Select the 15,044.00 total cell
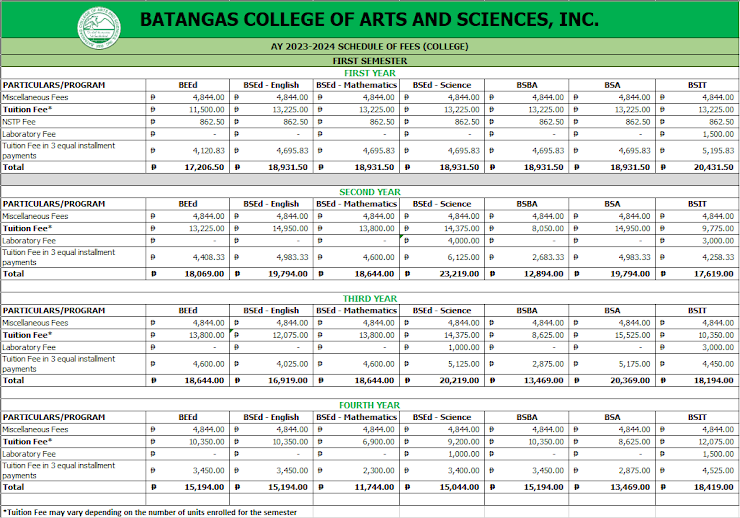The width and height of the screenshot is (740, 518). pyautogui.click(x=442, y=487)
